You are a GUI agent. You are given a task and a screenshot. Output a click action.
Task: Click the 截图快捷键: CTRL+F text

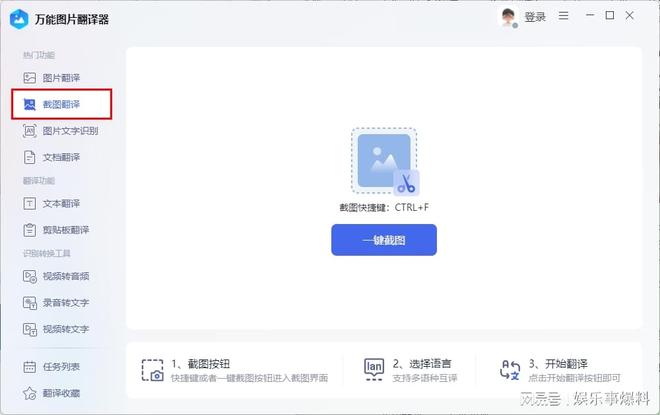coord(384,208)
